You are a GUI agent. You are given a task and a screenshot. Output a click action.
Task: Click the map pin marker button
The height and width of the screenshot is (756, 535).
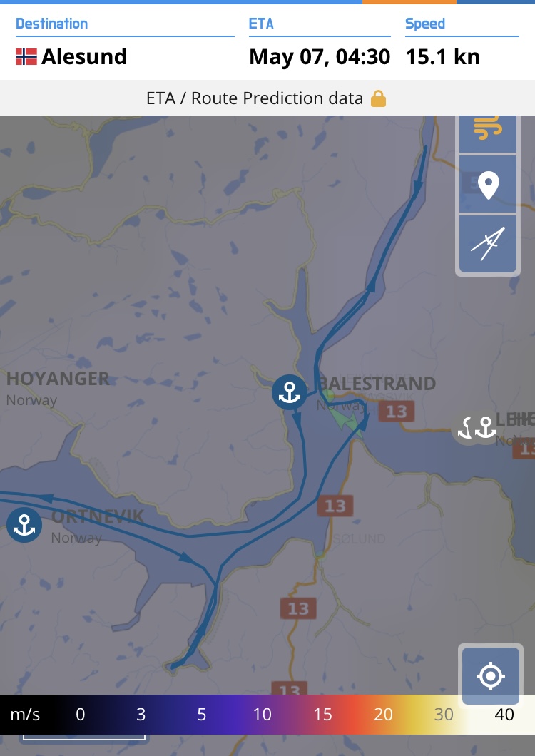(488, 184)
